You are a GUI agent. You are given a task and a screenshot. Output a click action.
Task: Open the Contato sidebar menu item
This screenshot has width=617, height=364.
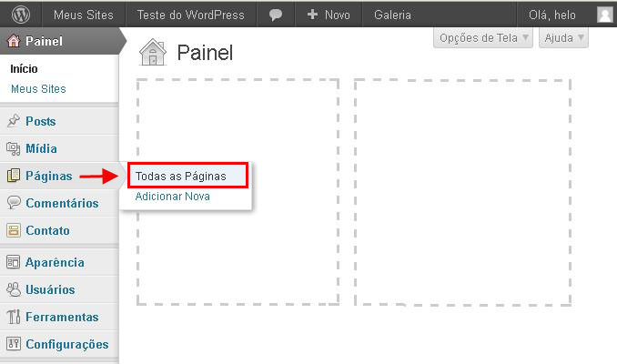point(47,230)
